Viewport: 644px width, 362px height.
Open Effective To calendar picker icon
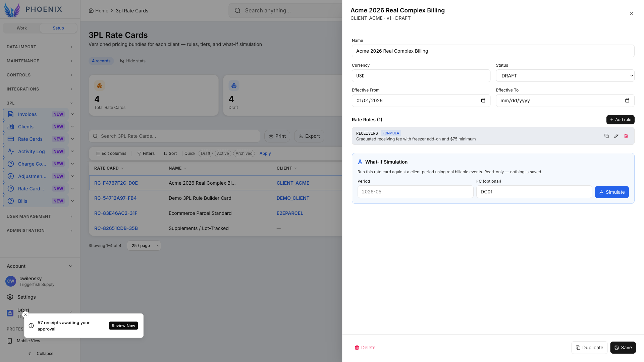(x=627, y=101)
